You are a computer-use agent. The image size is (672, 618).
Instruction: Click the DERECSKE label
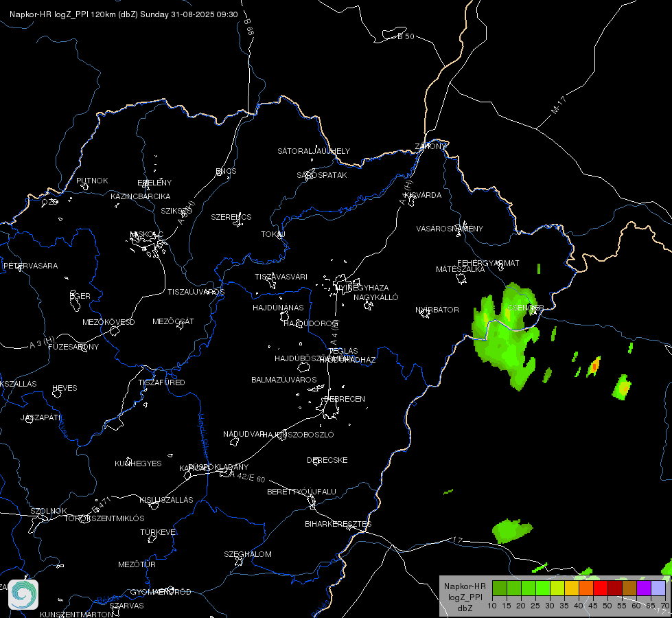(x=327, y=460)
